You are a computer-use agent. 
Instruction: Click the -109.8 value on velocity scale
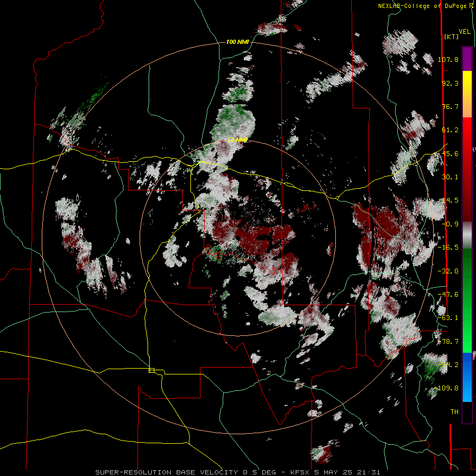[446, 388]
